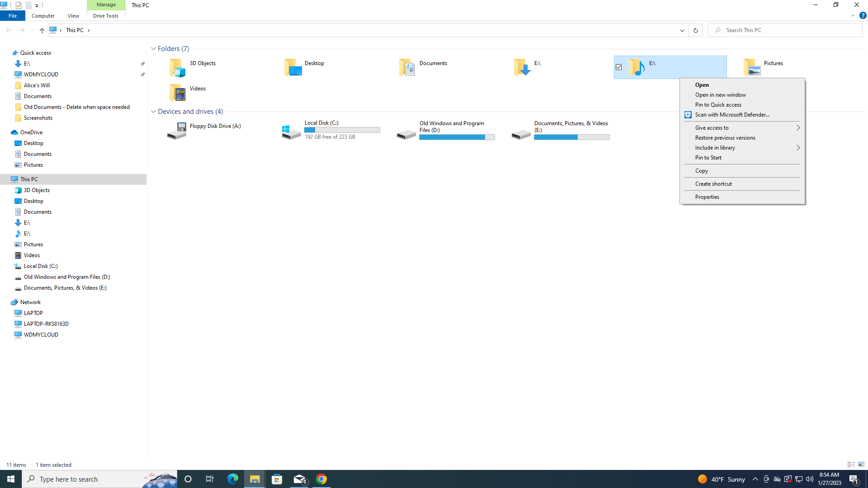Choose Properties from context menu
The width and height of the screenshot is (868, 488).
(x=707, y=197)
